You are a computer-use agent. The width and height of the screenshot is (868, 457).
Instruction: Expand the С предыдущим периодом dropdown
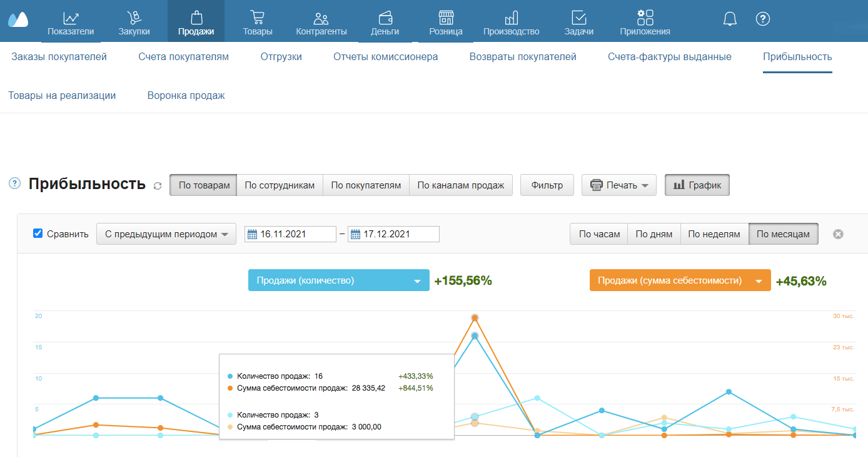click(x=166, y=234)
